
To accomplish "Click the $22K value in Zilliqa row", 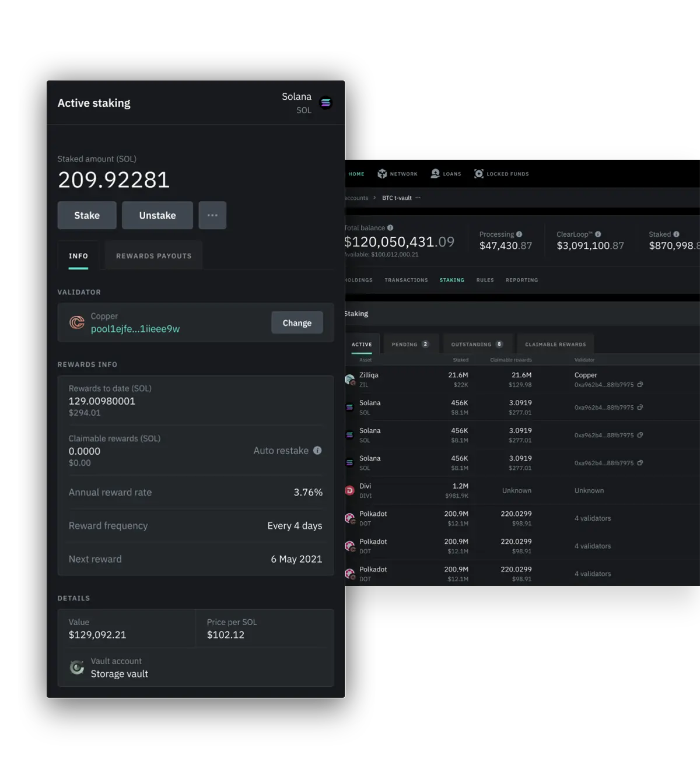I will click(x=461, y=385).
